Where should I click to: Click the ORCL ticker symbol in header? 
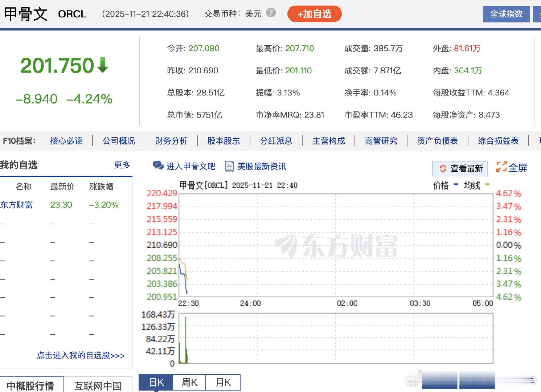pos(72,14)
